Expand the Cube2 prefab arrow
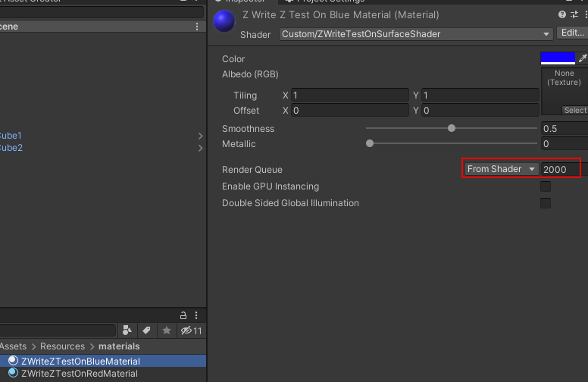 click(x=200, y=149)
